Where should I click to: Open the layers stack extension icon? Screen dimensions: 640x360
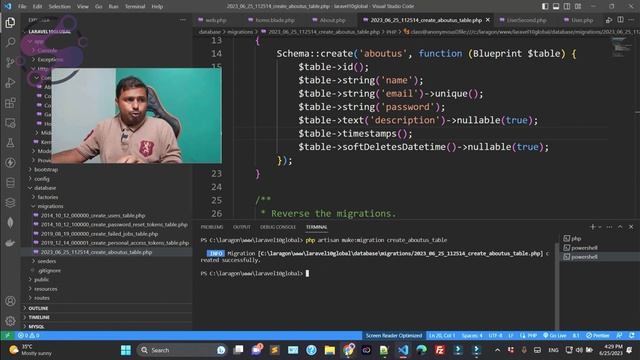(x=10, y=202)
